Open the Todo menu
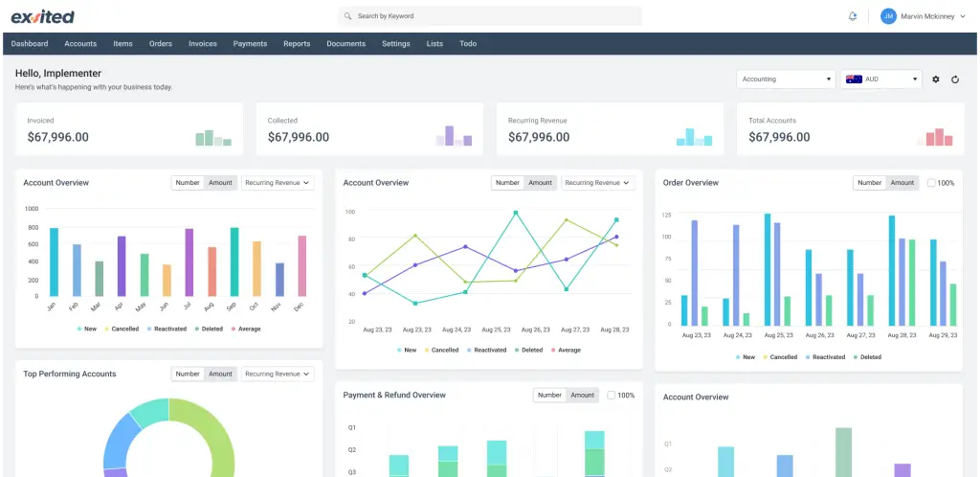Screen dimensions: 980x477 coord(468,44)
